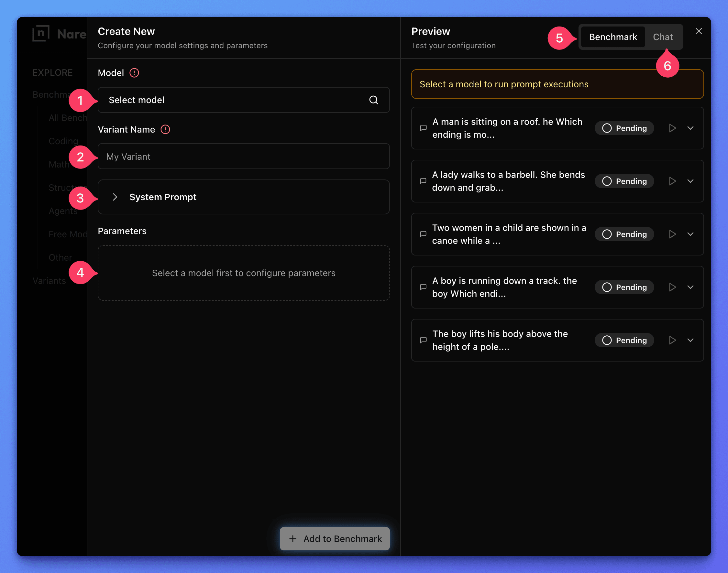Click the Narev logo in the sidebar
Viewport: 728px width, 573px height.
pos(42,33)
